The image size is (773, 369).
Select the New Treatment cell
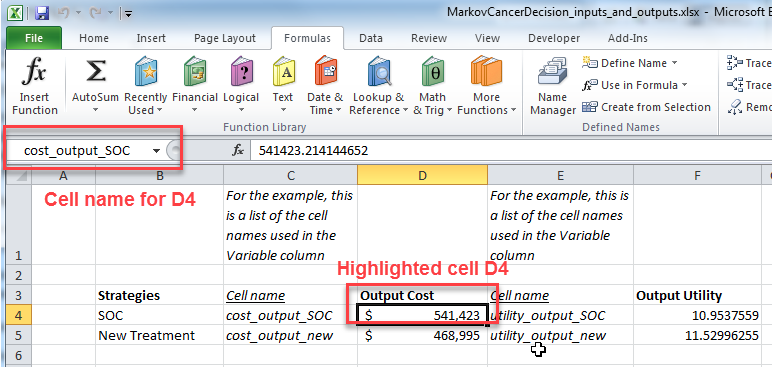click(159, 335)
